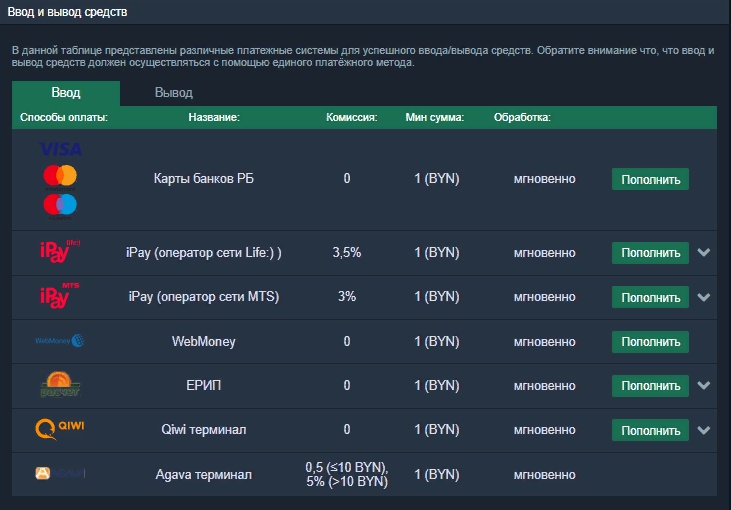
Task: Click Пополнить for Карты банков РБ
Action: 650,179
